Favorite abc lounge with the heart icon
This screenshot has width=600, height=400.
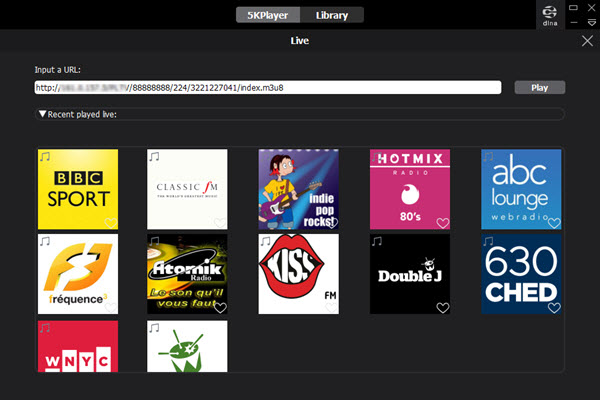(x=554, y=222)
